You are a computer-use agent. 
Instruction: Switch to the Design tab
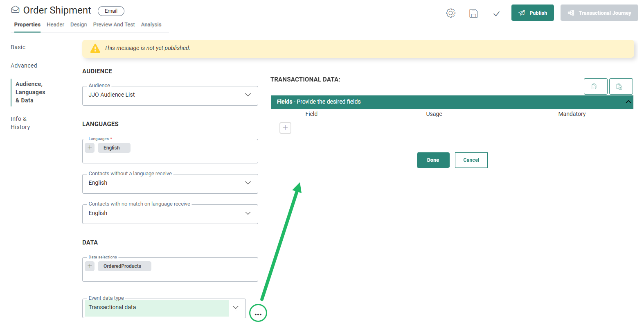coord(79,25)
